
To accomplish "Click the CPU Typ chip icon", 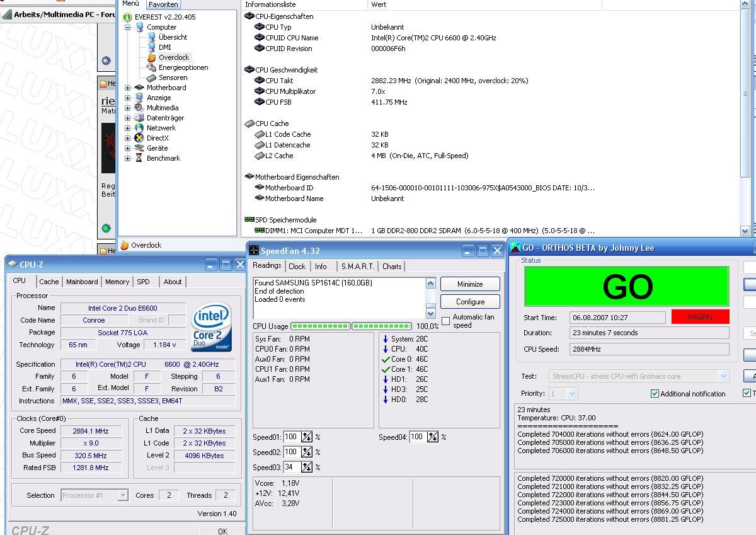I will point(259,27).
